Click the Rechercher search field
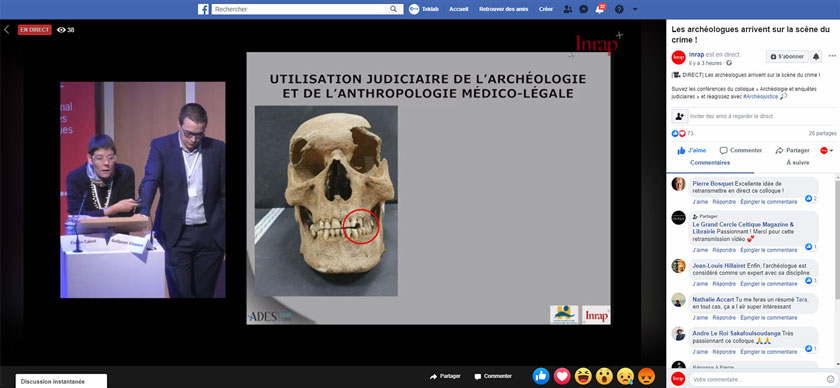 [298, 9]
